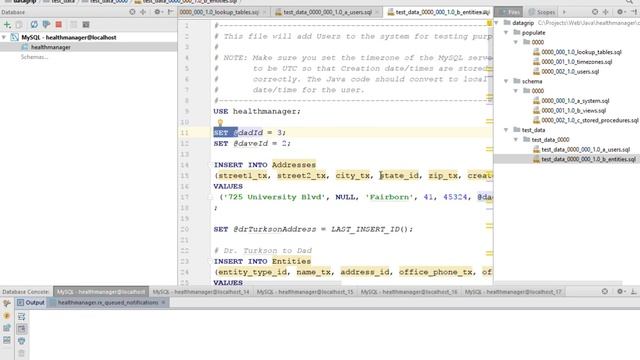Image resolution: width=640 pixels, height=360 pixels.
Task: Click scroll-from-editor target icon in Database panel
Action: pyautogui.click(x=132, y=12)
